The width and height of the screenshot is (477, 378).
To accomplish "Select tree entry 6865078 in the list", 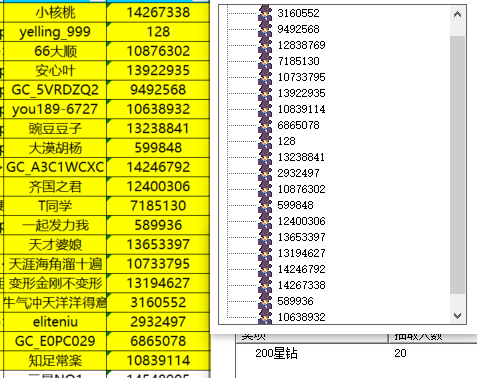I will pos(298,125).
